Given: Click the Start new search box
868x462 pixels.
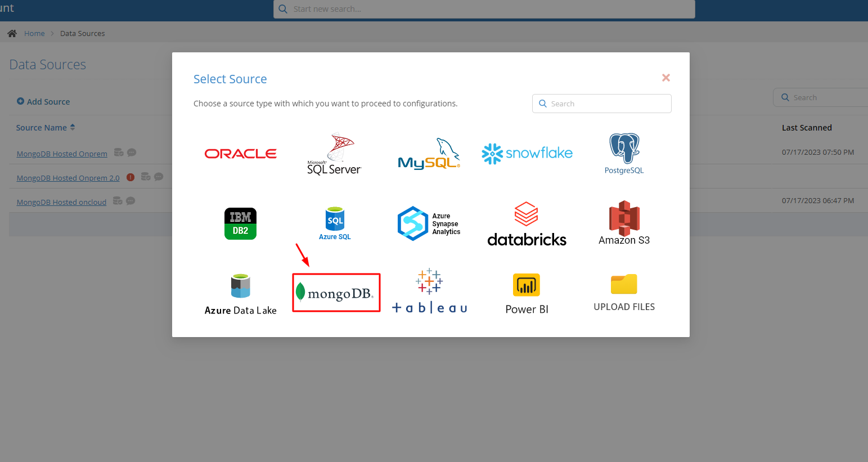Looking at the screenshot, I should click(x=484, y=9).
